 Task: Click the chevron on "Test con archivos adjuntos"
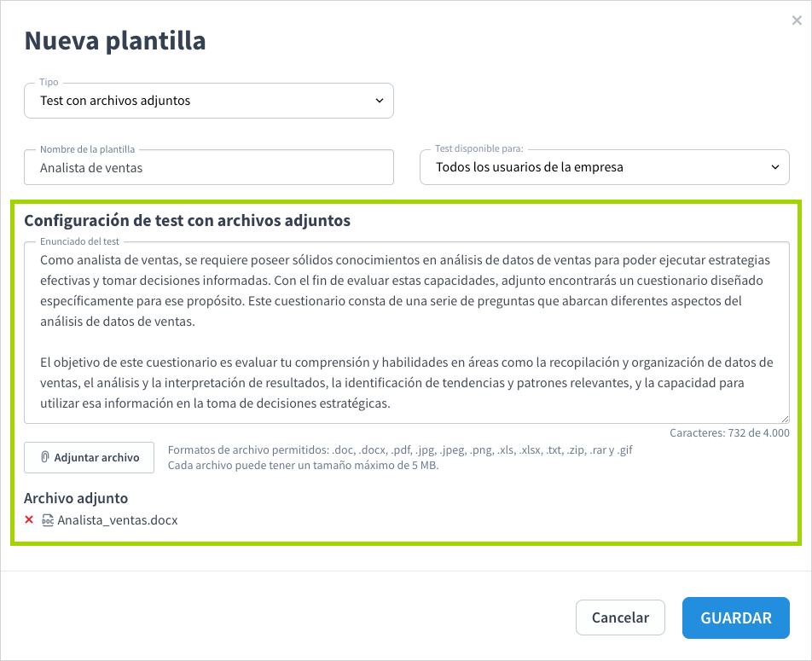click(380, 100)
